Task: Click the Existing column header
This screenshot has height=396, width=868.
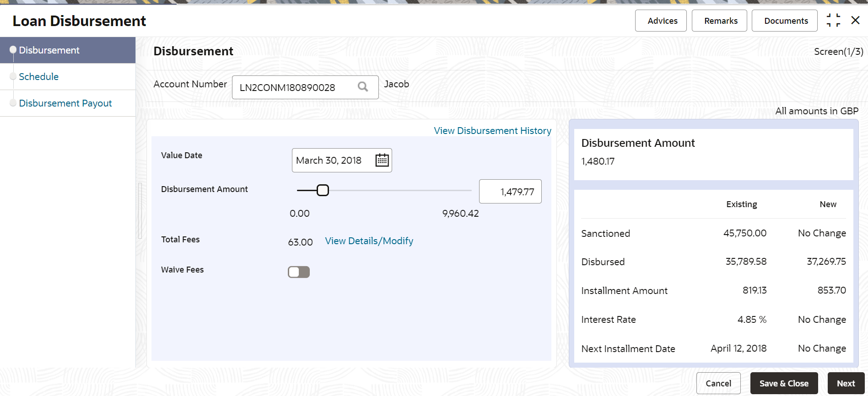Action: click(x=742, y=204)
